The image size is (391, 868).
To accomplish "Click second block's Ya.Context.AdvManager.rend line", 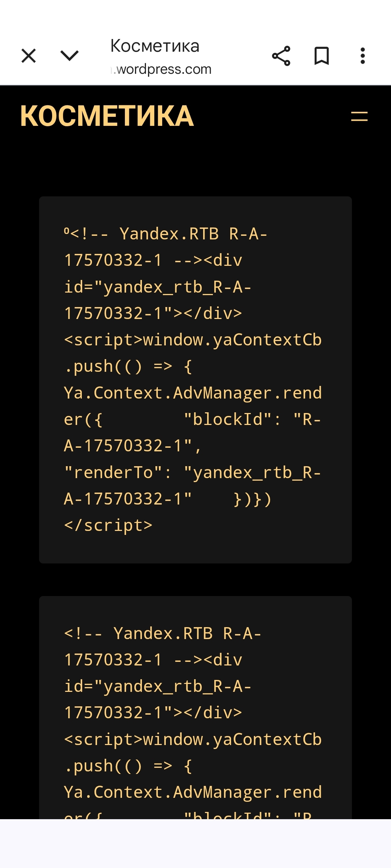I will [193, 792].
